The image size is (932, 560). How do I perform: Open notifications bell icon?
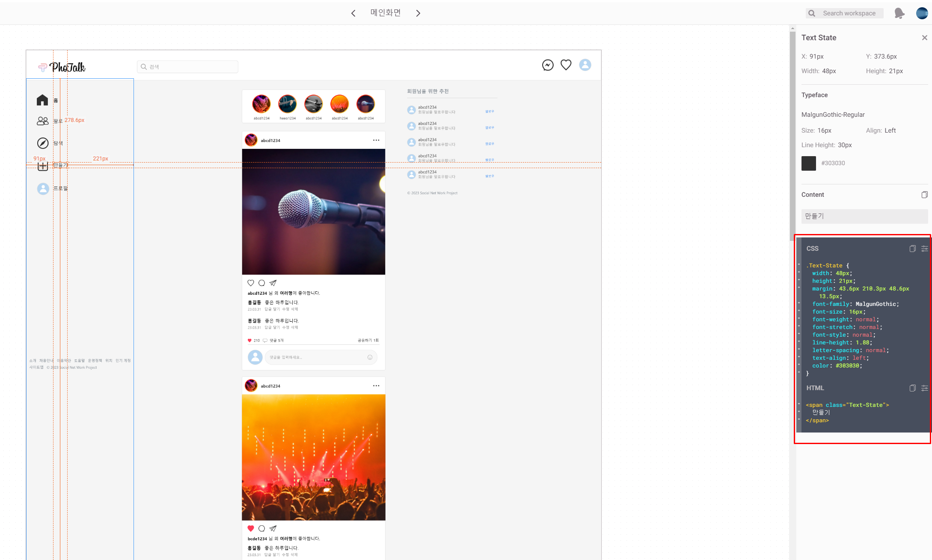[x=899, y=13]
